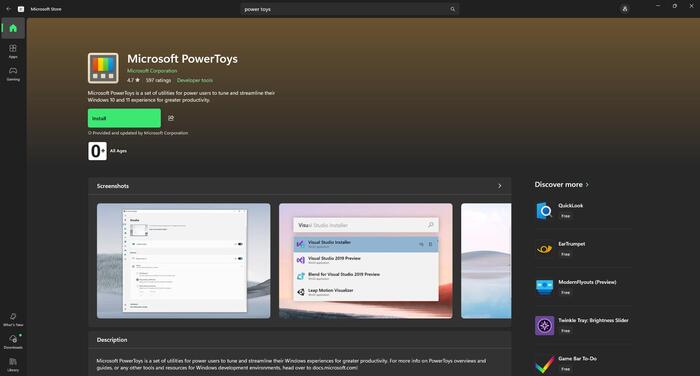Viewport: 700px width, 376px height.
Task: Minimize the Microsoft Store window
Action: click(x=658, y=6)
